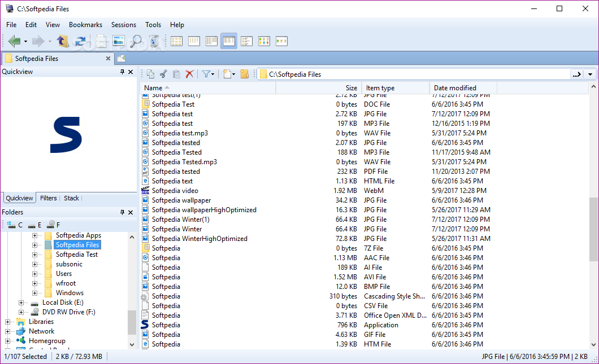Open the View menu
Viewport: 599px width, 364px height.
click(53, 25)
